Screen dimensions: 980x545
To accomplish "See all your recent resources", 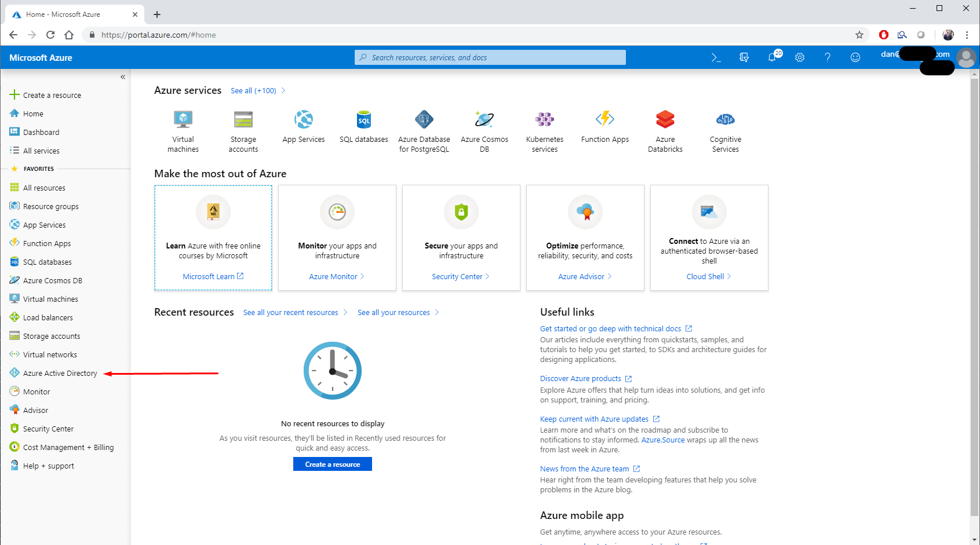I will pos(295,312).
